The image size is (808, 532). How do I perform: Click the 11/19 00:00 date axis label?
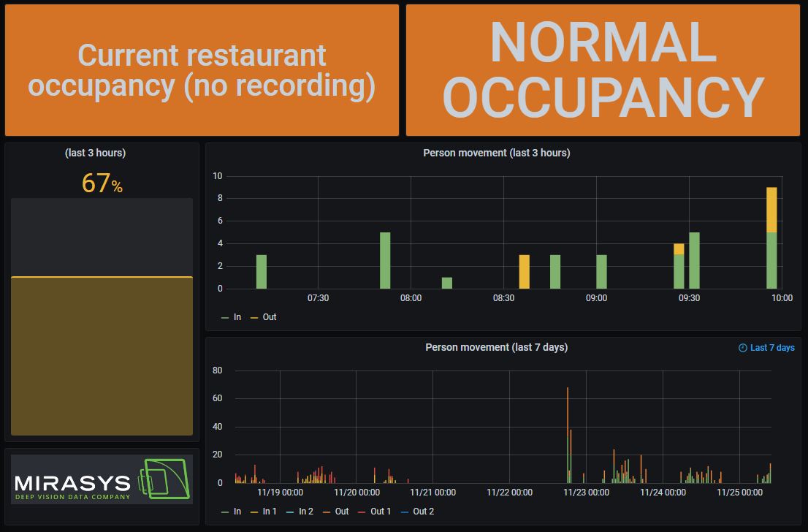(280, 493)
